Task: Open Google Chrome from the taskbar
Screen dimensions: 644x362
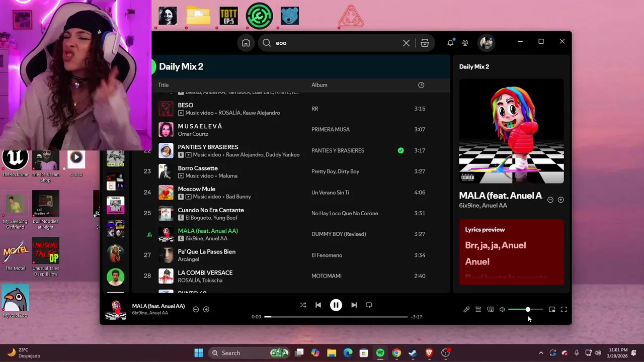Action: (x=396, y=353)
